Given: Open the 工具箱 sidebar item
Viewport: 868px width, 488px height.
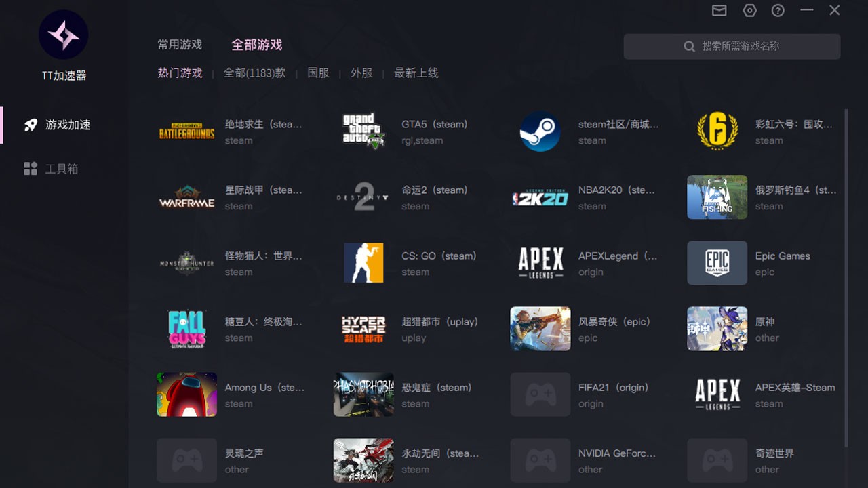Looking at the screenshot, I should pyautogui.click(x=64, y=169).
